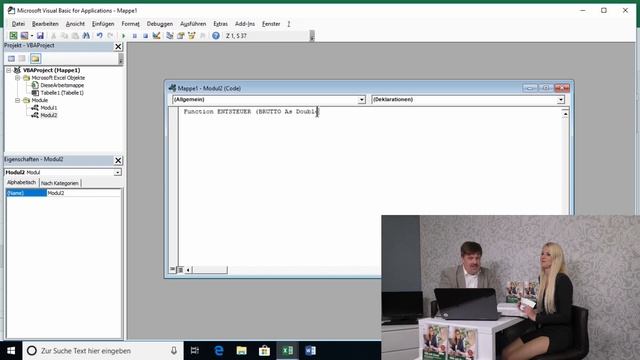Click in the code editor line Function ENTSTEUER
Screen dimensions: 640x360
tap(251, 111)
